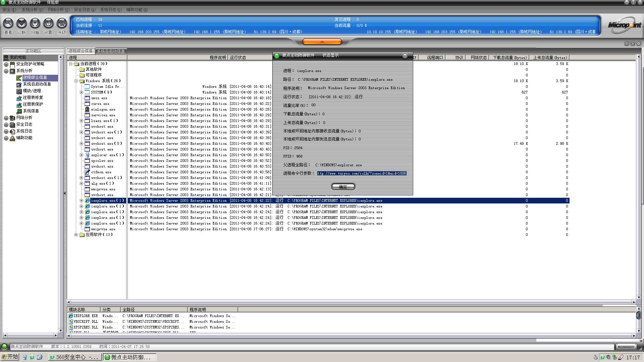Open 360安全中心 taskbar item
The width and height of the screenshot is (644, 362).
point(74,357)
